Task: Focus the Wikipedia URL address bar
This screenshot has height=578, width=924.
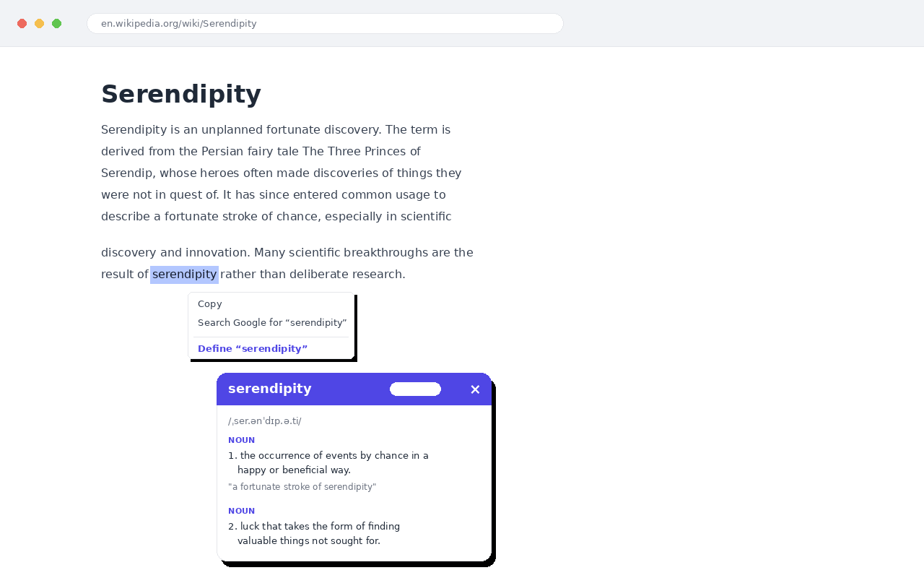Action: point(325,23)
